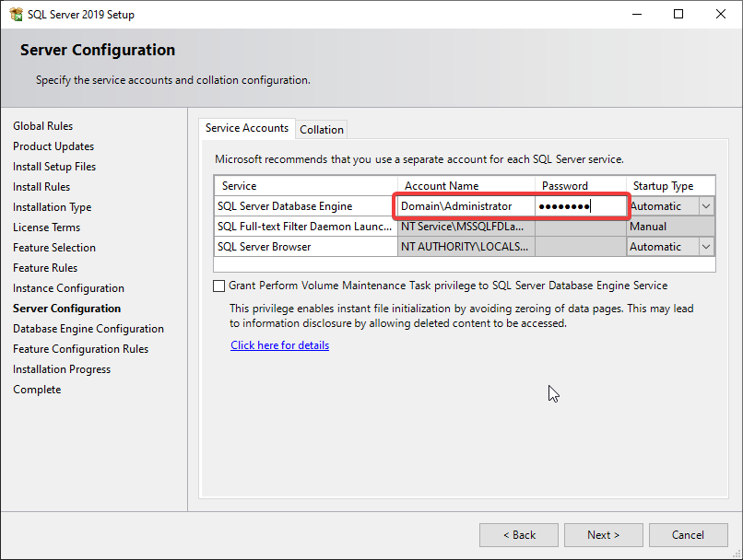Click Installation Type step

click(53, 207)
